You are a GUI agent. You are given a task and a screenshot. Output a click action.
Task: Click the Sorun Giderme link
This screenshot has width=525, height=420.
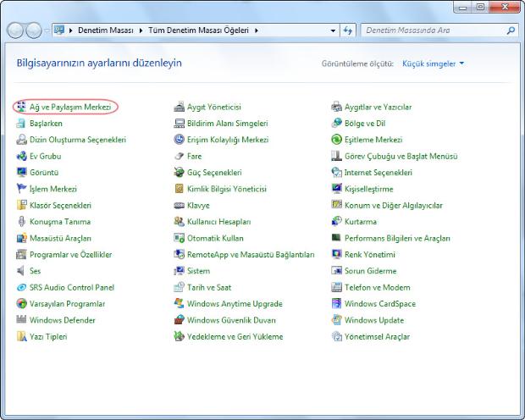coord(370,271)
